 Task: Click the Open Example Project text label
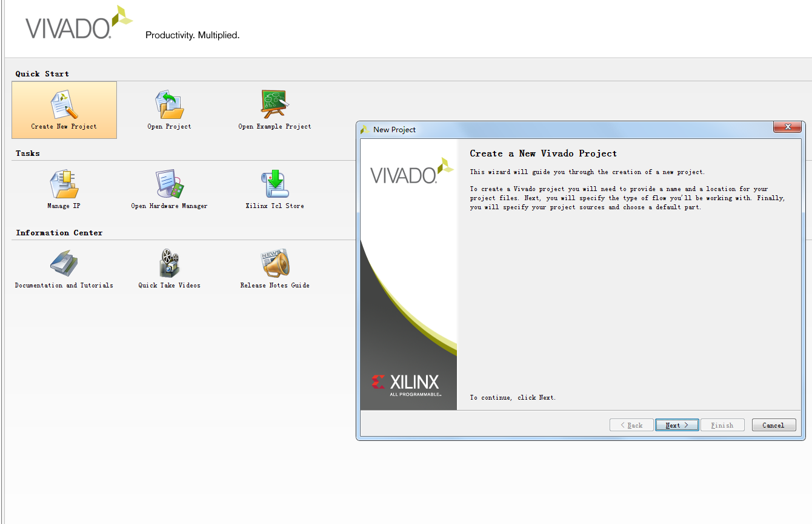275,127
